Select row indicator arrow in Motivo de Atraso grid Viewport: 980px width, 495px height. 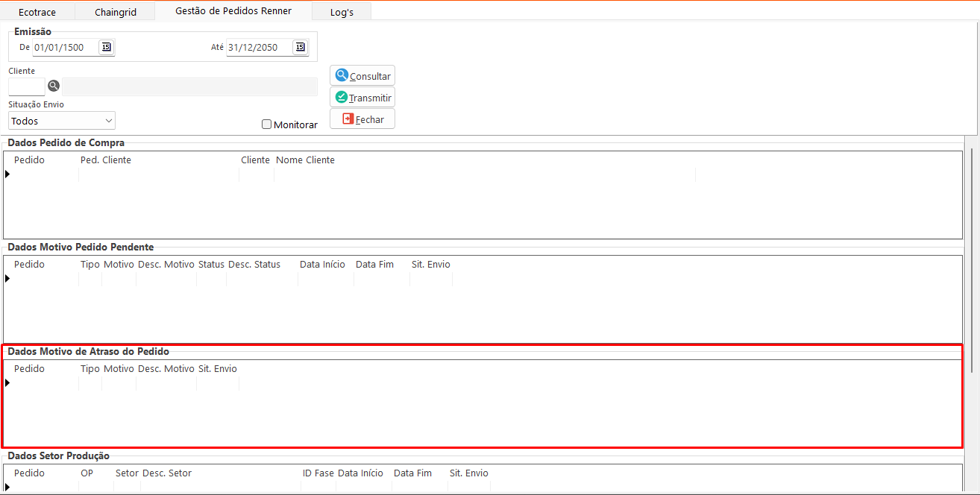7,383
